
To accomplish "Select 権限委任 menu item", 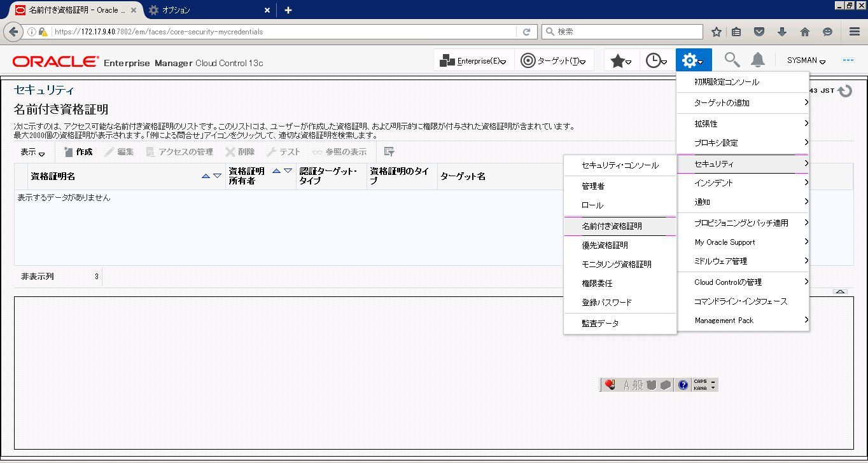I will click(620, 284).
